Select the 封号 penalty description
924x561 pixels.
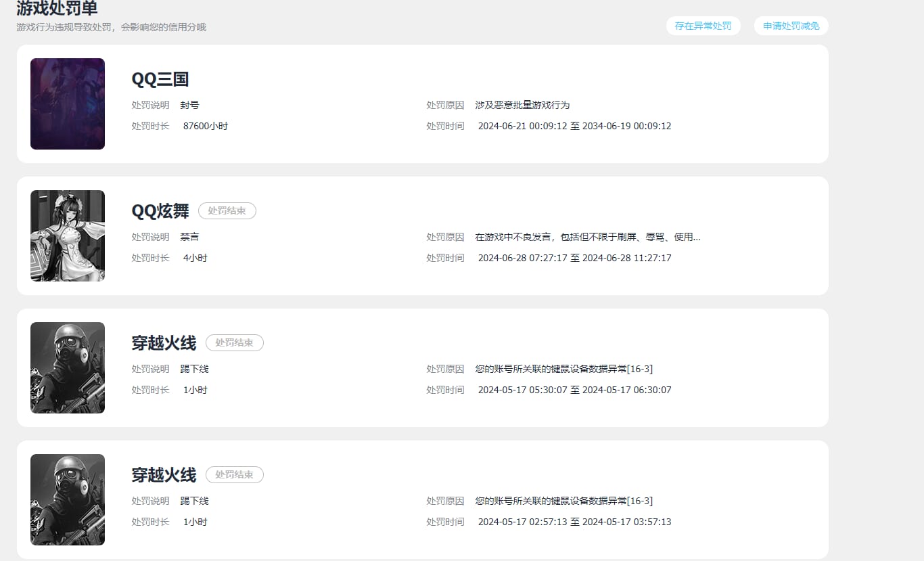(x=190, y=106)
